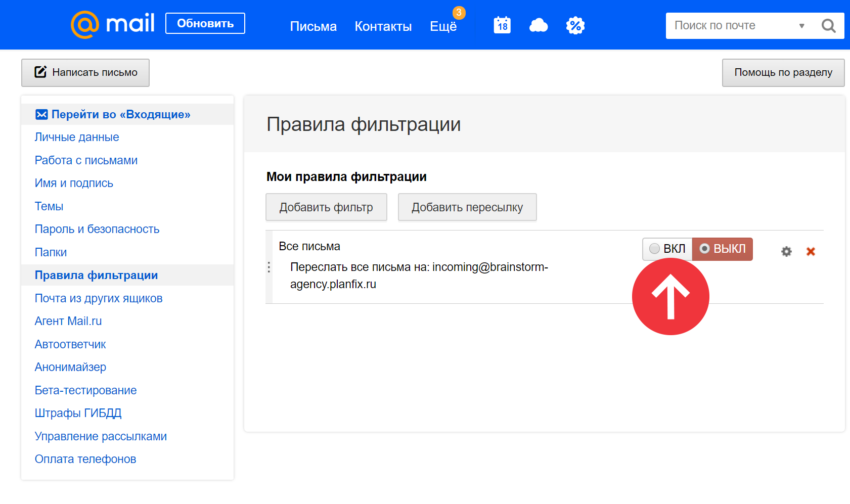Click the search magnifier icon
850x504 pixels.
point(828,26)
